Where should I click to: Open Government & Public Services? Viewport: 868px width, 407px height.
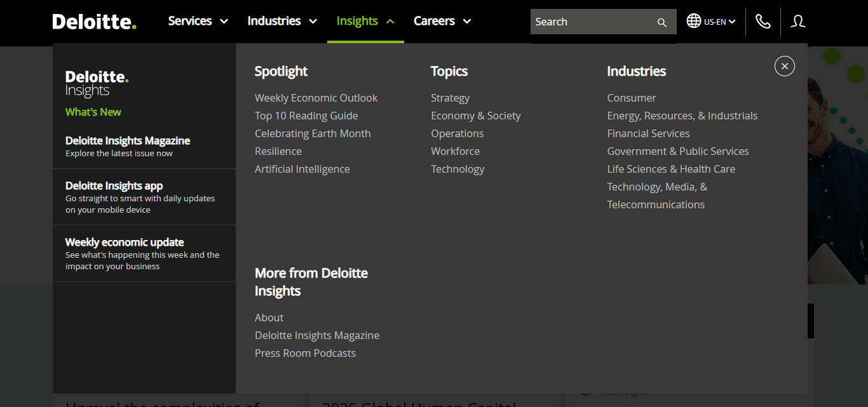[678, 151]
